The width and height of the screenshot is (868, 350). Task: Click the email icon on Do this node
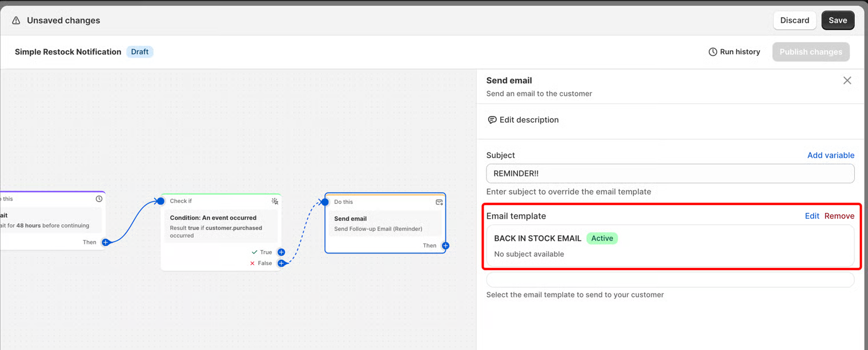pos(439,202)
